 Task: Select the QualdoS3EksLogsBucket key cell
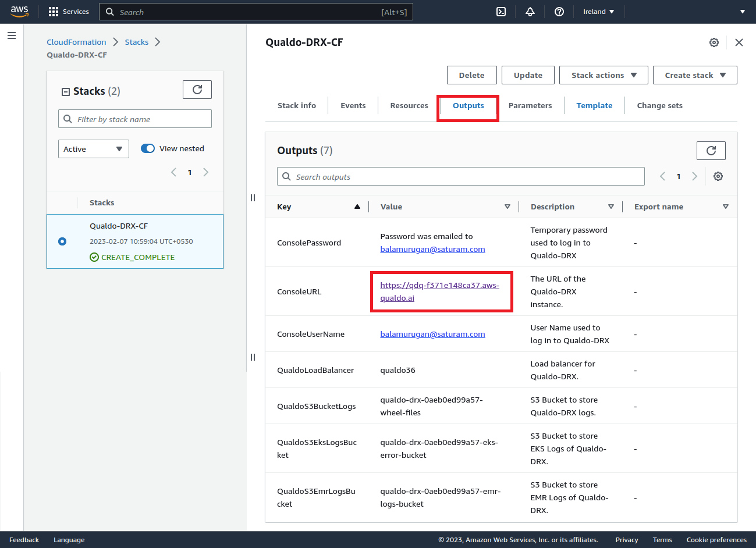click(317, 449)
